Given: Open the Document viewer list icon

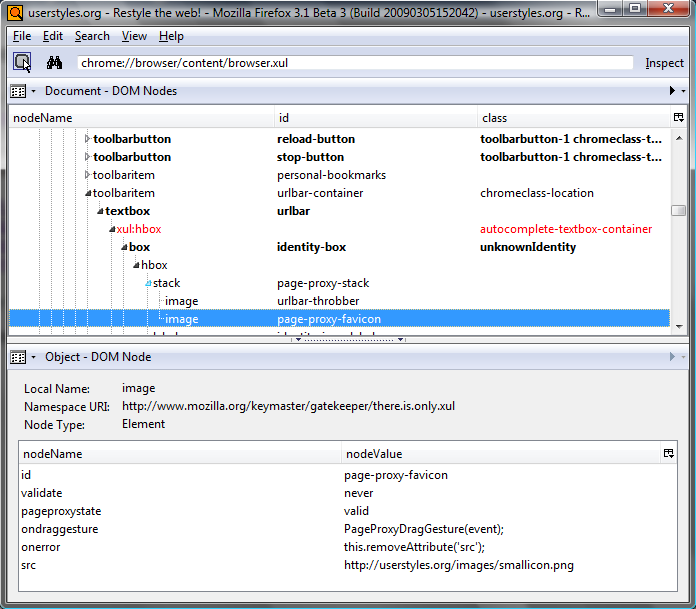Looking at the screenshot, I should click(18, 91).
